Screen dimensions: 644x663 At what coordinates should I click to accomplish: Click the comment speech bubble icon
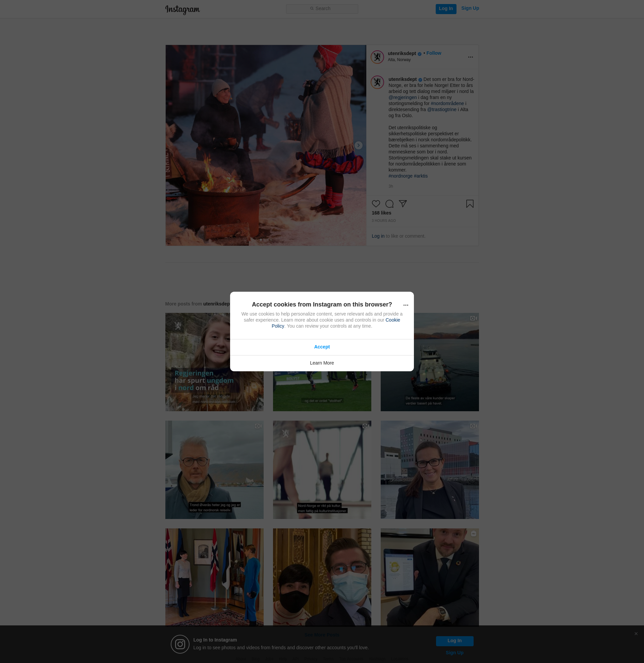click(389, 204)
